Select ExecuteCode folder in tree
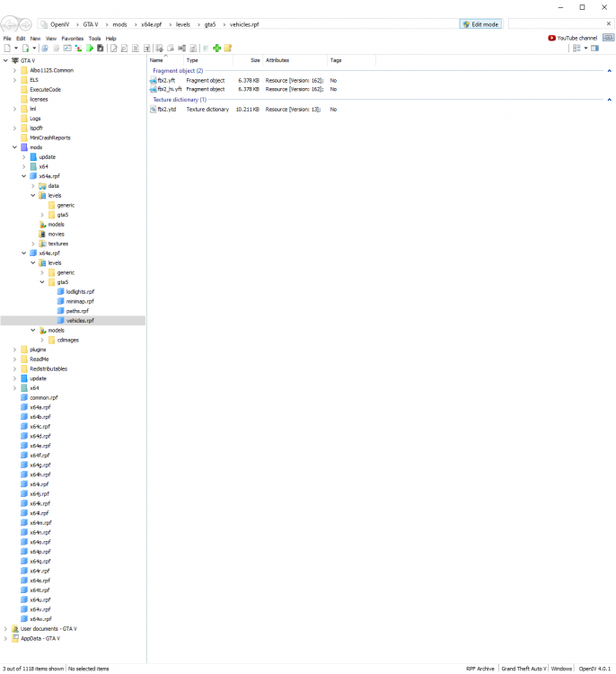 click(45, 89)
